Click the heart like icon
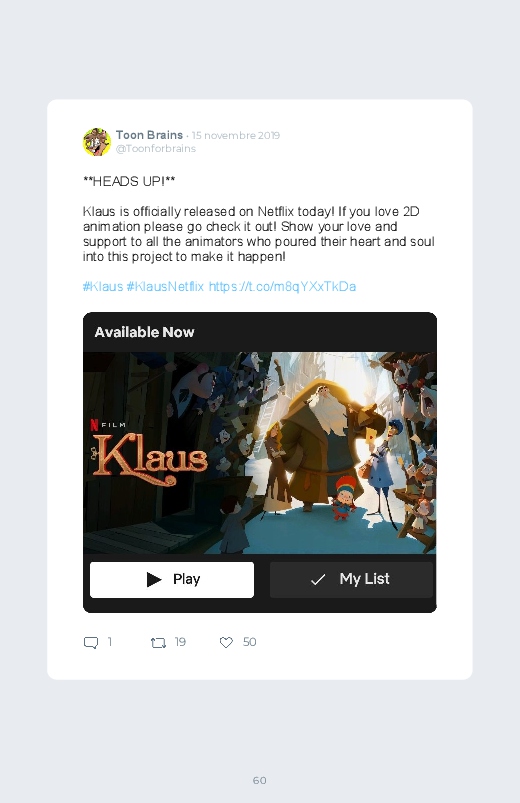 coord(226,642)
